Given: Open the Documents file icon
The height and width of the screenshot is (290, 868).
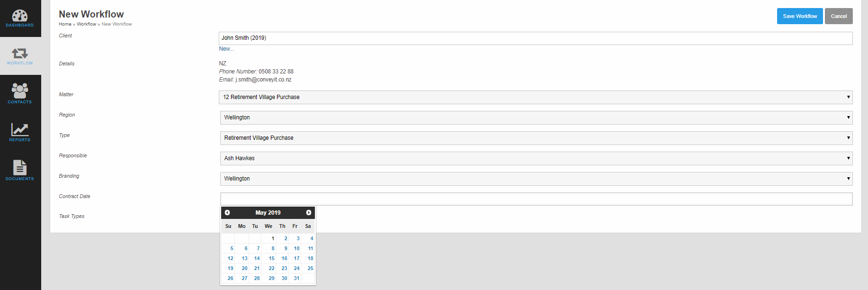Looking at the screenshot, I should click(20, 167).
